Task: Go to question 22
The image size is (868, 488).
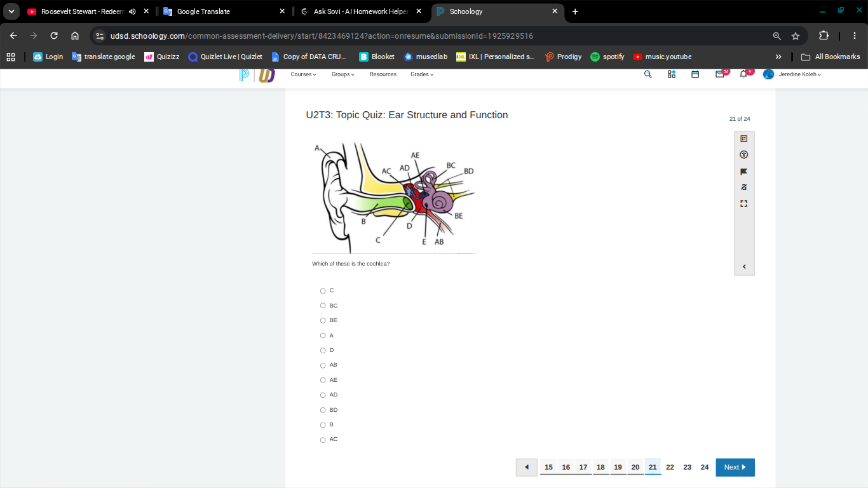Action: pos(670,467)
